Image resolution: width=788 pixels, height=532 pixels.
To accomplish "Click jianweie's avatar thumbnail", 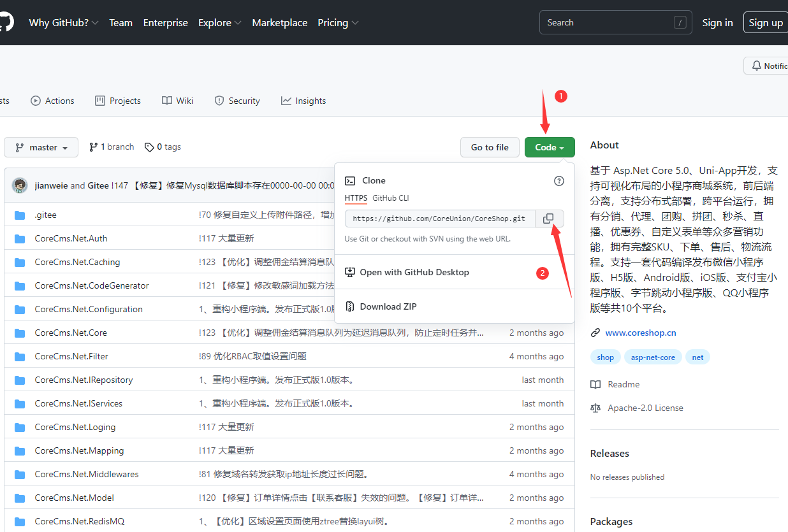I will [x=20, y=185].
